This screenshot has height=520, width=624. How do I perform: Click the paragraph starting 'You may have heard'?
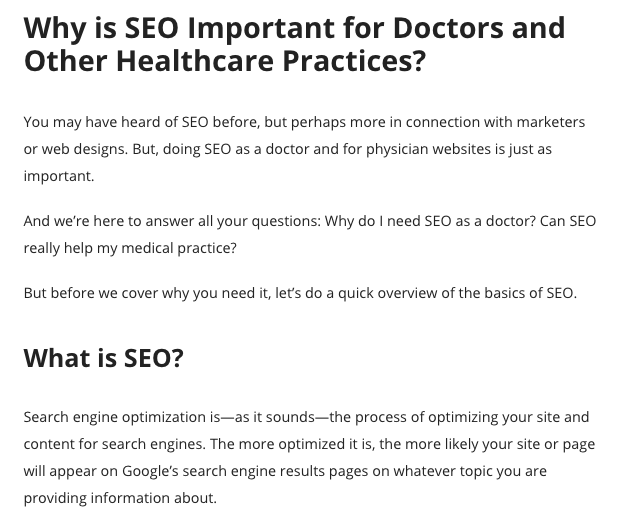click(304, 149)
